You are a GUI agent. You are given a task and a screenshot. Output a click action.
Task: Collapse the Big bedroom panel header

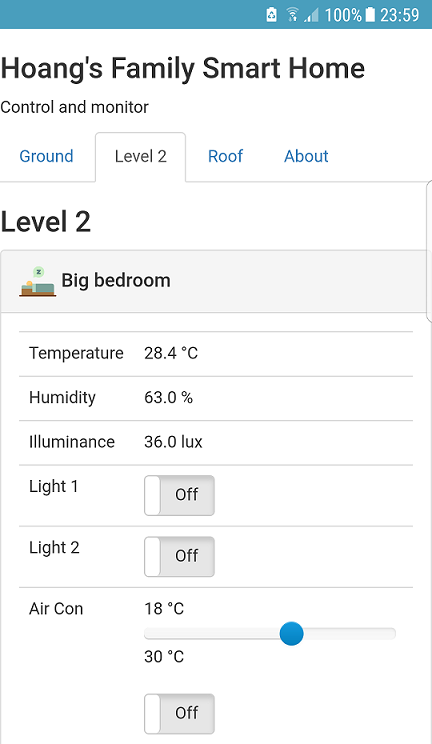pos(215,281)
